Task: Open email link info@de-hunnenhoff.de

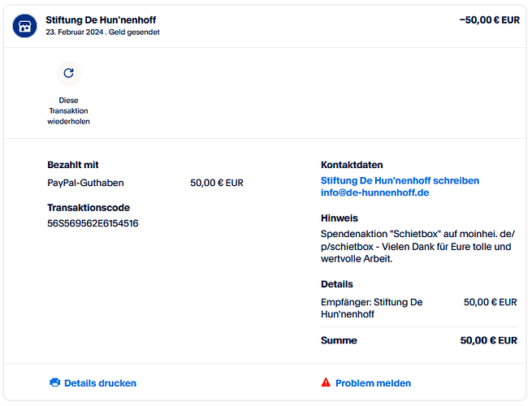Action: (x=375, y=192)
